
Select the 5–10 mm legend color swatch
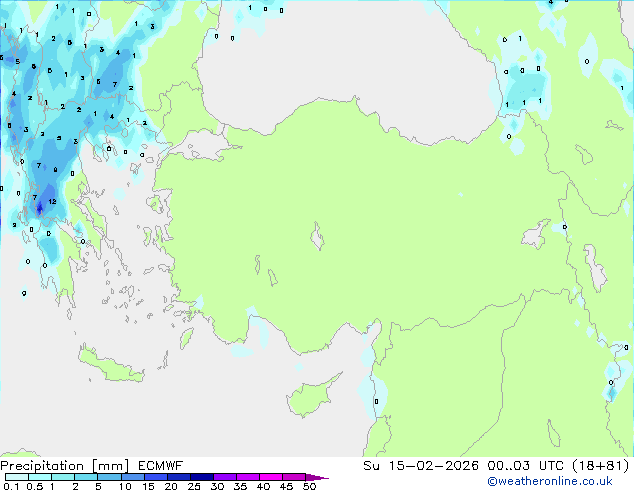coord(109,477)
